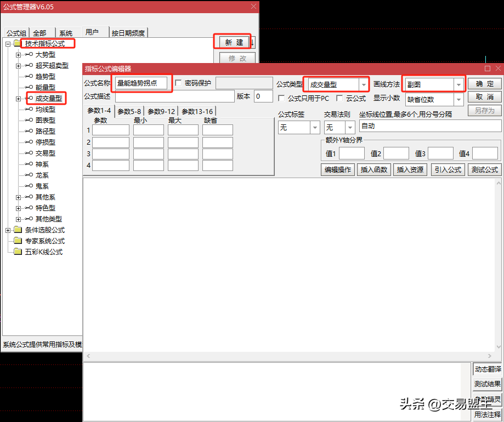Click the 新建 button

pos(234,42)
